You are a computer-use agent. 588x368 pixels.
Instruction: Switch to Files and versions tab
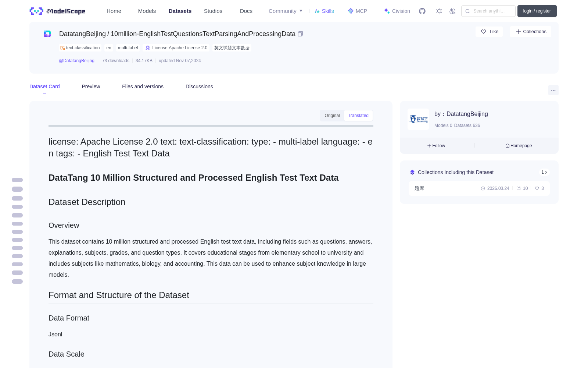coord(143,86)
